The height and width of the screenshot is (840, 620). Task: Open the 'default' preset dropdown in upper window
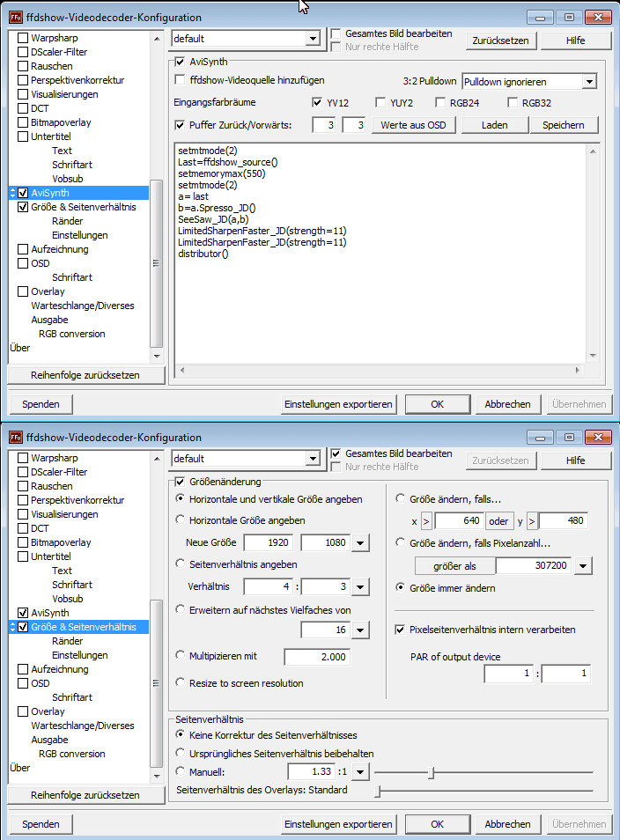313,39
